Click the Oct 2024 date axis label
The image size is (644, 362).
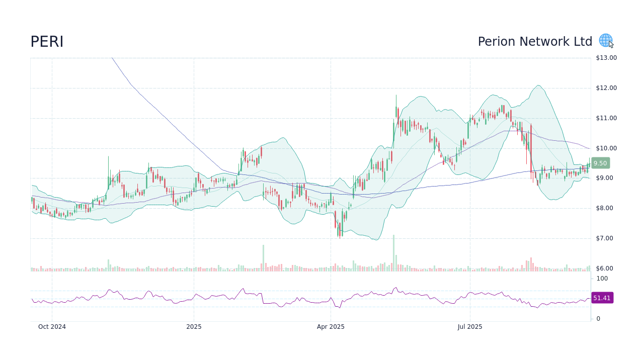[52, 326]
